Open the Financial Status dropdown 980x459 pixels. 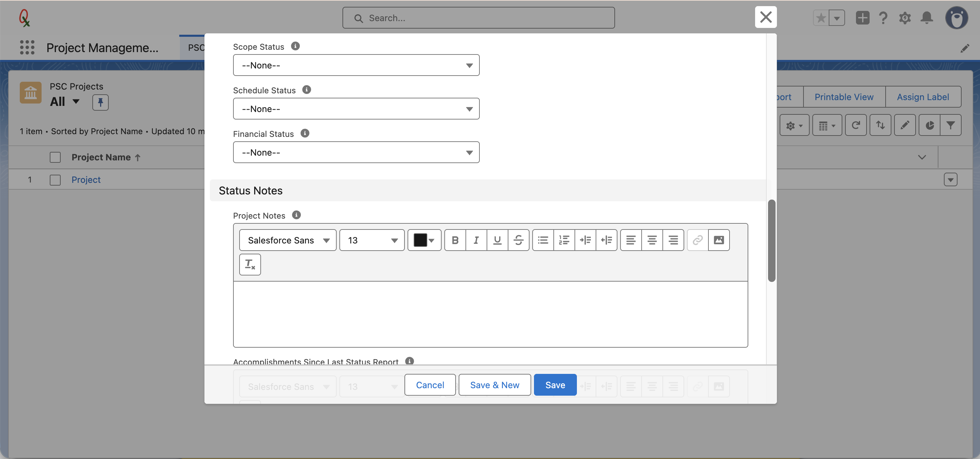tap(356, 153)
